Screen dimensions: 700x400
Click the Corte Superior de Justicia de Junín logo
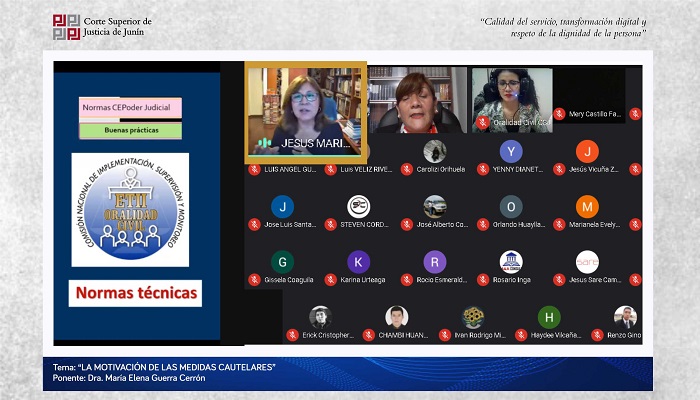click(x=66, y=27)
